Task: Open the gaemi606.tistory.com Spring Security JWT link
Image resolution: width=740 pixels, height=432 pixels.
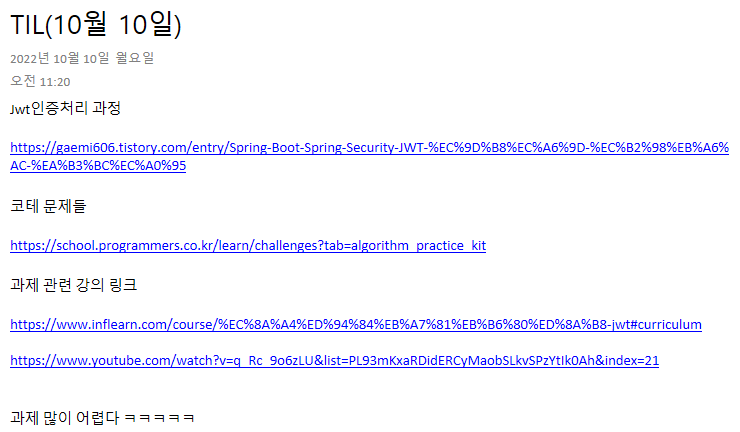Action: pyautogui.click(x=370, y=148)
